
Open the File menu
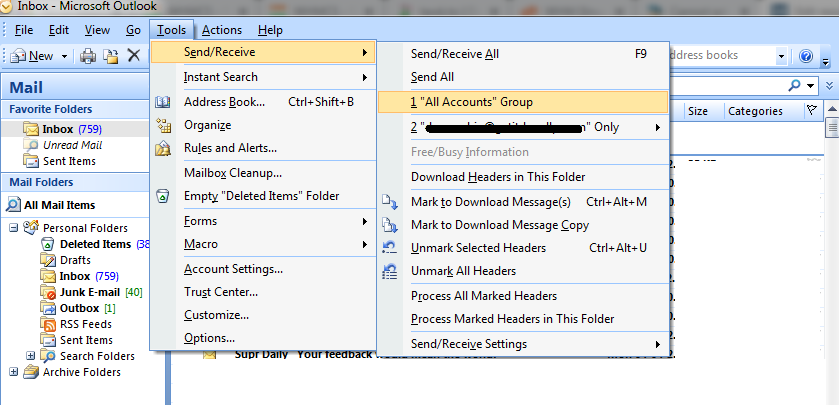pyautogui.click(x=24, y=30)
